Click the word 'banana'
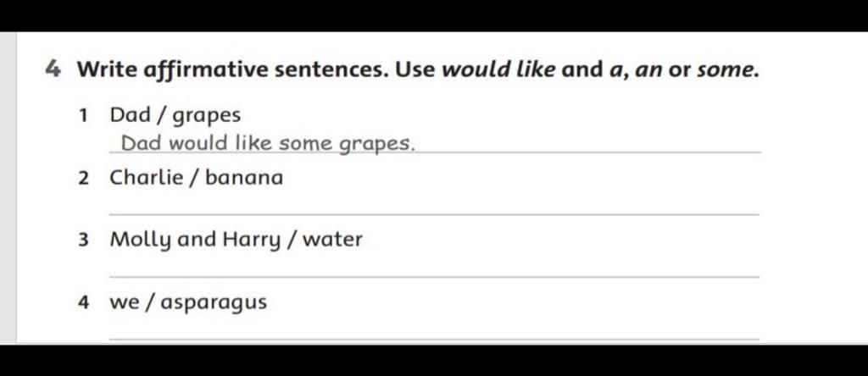The height and width of the screenshot is (376, 868). coord(244,178)
